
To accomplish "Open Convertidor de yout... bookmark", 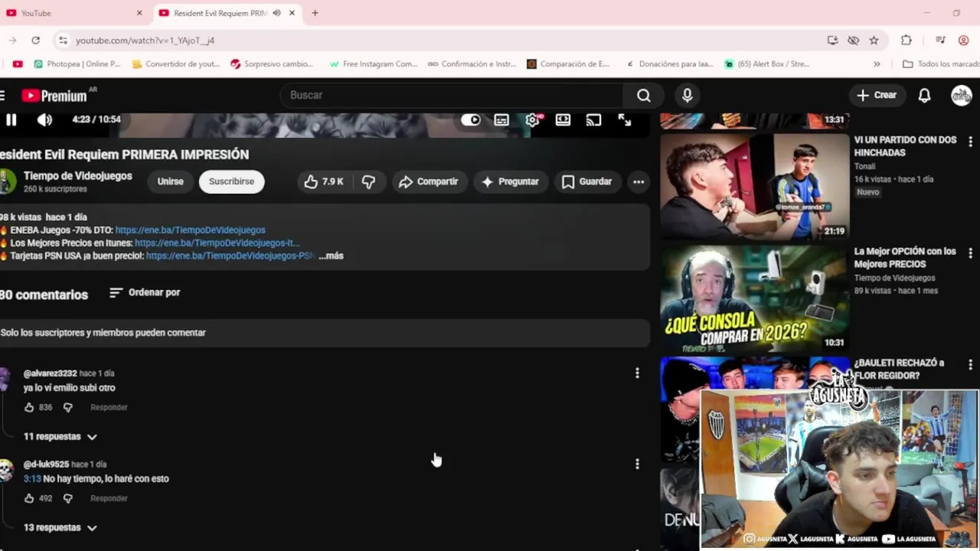I will coord(176,64).
